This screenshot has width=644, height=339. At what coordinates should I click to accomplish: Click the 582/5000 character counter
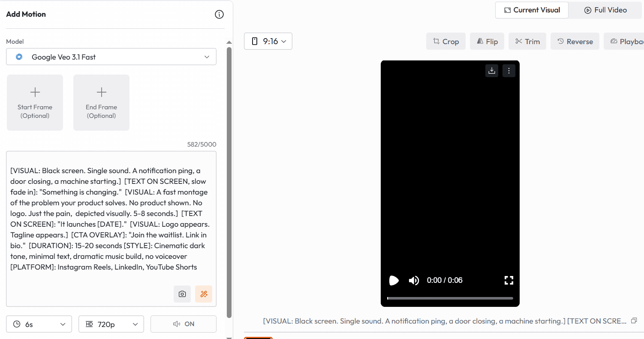pos(202,144)
